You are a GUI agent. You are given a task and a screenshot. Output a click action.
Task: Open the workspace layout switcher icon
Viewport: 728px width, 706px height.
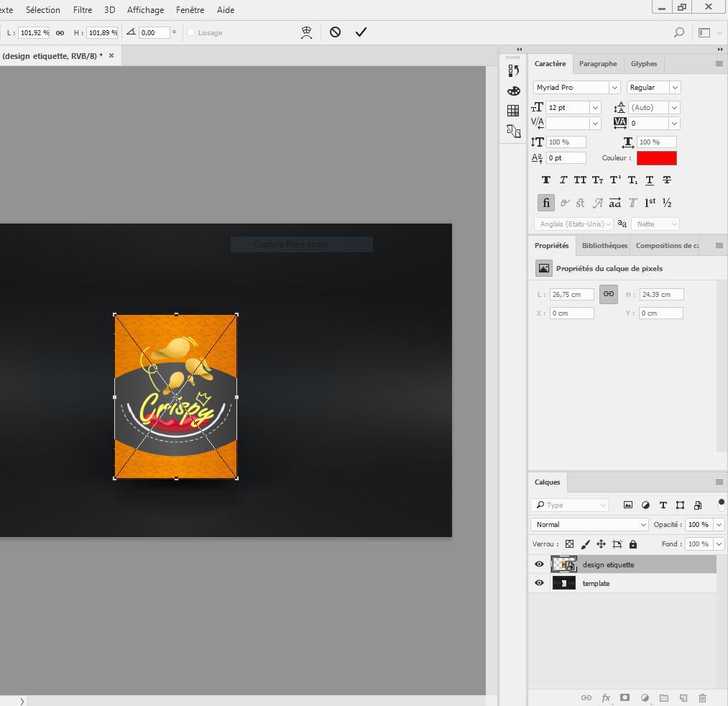[x=704, y=32]
